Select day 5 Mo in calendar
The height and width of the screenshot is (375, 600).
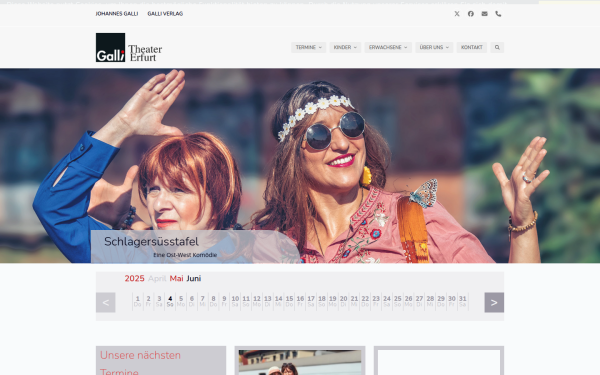181,301
